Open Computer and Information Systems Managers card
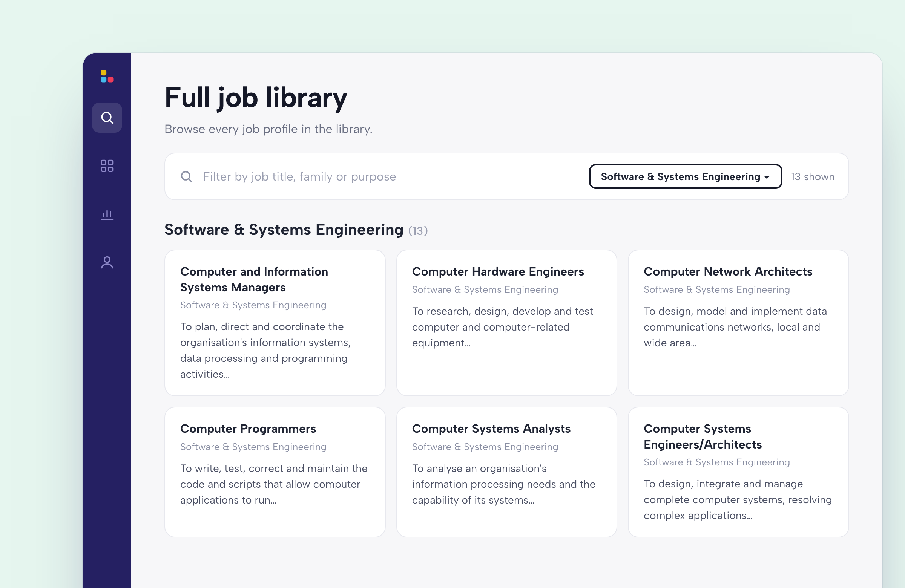The image size is (905, 588). (275, 323)
